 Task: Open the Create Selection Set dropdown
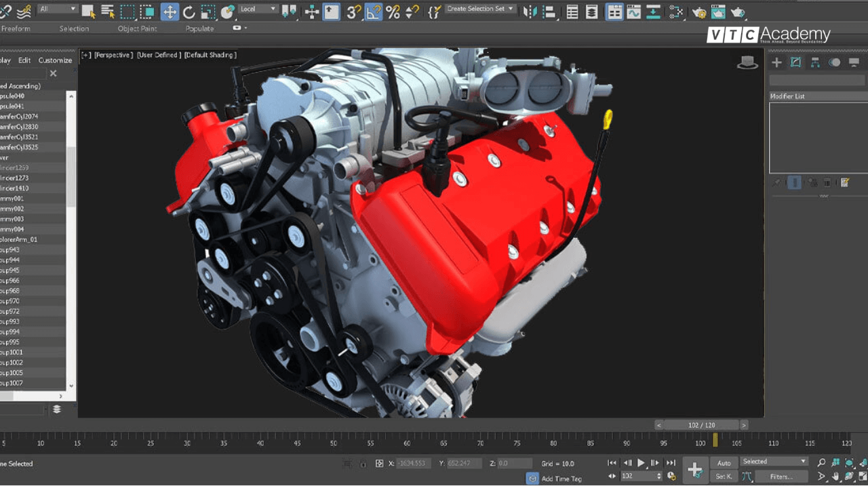511,9
